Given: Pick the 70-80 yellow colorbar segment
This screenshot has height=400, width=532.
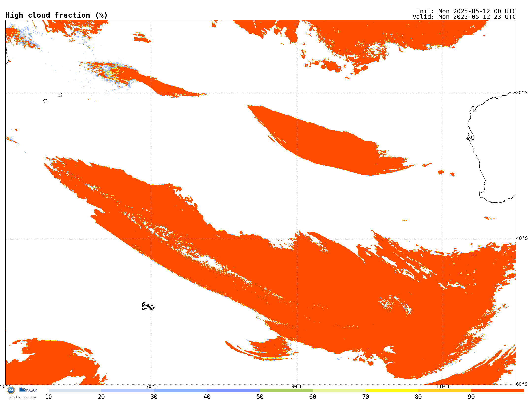Looking at the screenshot, I should (392, 390).
